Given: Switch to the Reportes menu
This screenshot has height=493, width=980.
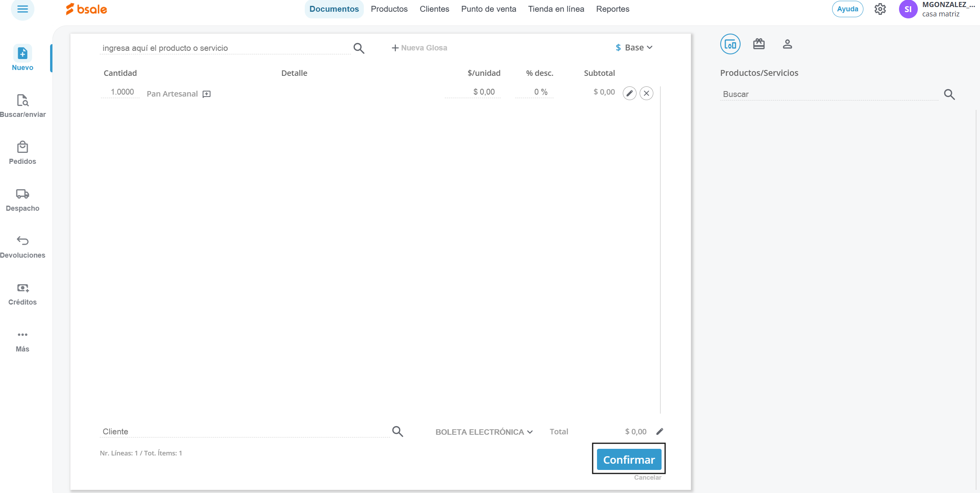Looking at the screenshot, I should [x=612, y=9].
